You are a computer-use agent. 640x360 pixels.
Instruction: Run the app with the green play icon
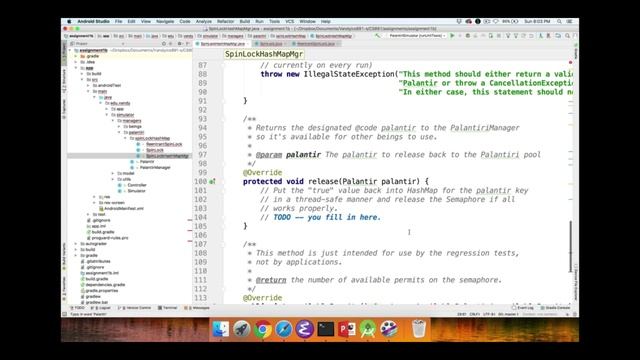pyautogui.click(x=452, y=36)
